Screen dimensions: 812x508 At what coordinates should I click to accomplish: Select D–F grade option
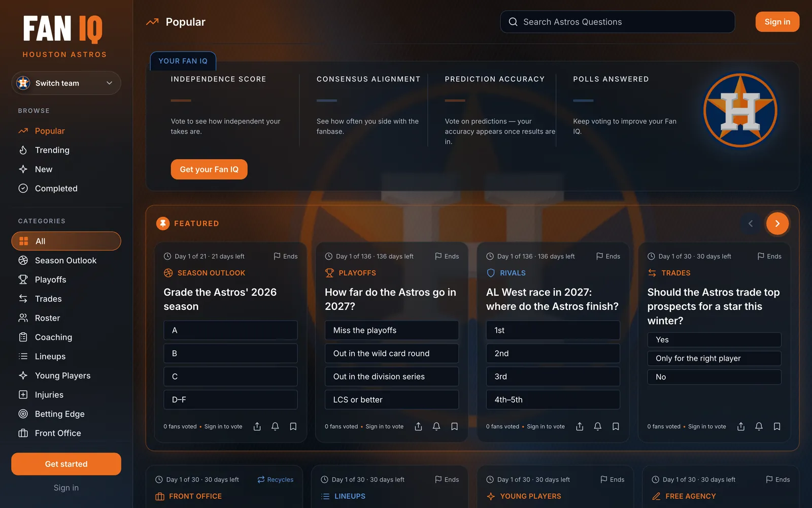230,400
